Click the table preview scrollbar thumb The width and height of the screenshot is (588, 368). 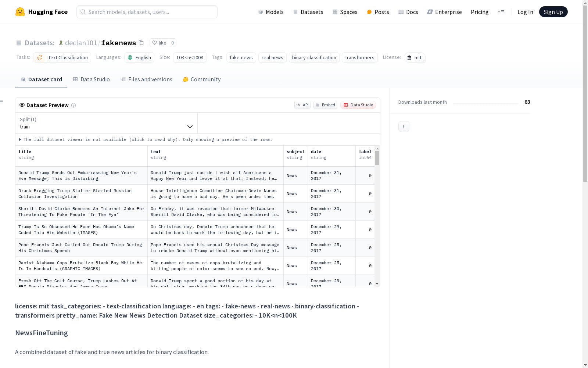[377, 158]
